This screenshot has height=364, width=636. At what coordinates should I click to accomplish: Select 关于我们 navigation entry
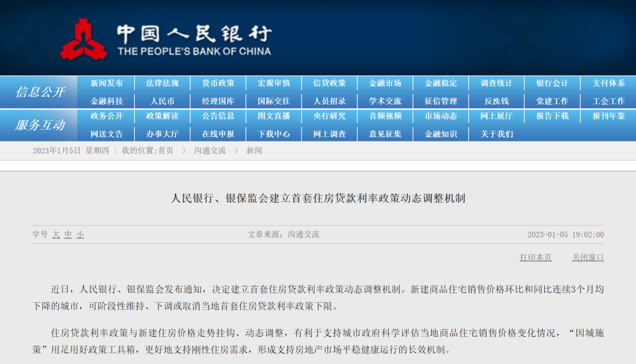click(x=496, y=134)
